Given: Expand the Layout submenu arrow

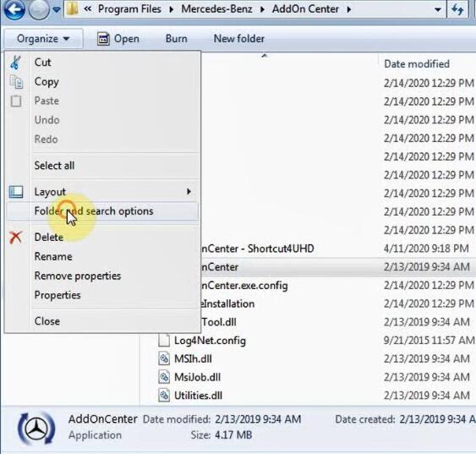Looking at the screenshot, I should pyautogui.click(x=189, y=192).
